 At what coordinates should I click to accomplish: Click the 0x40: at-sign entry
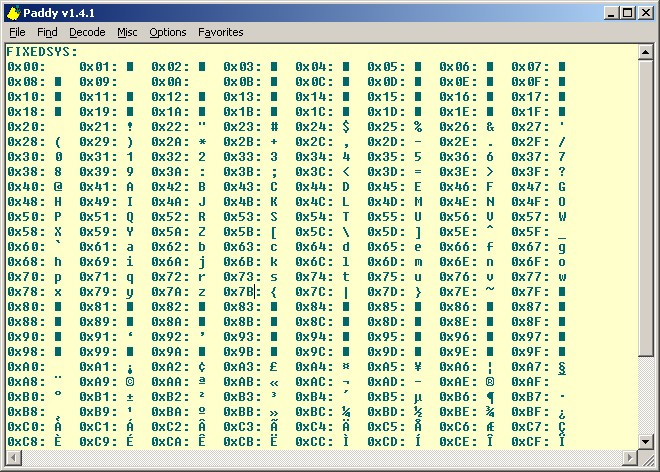coord(35,187)
